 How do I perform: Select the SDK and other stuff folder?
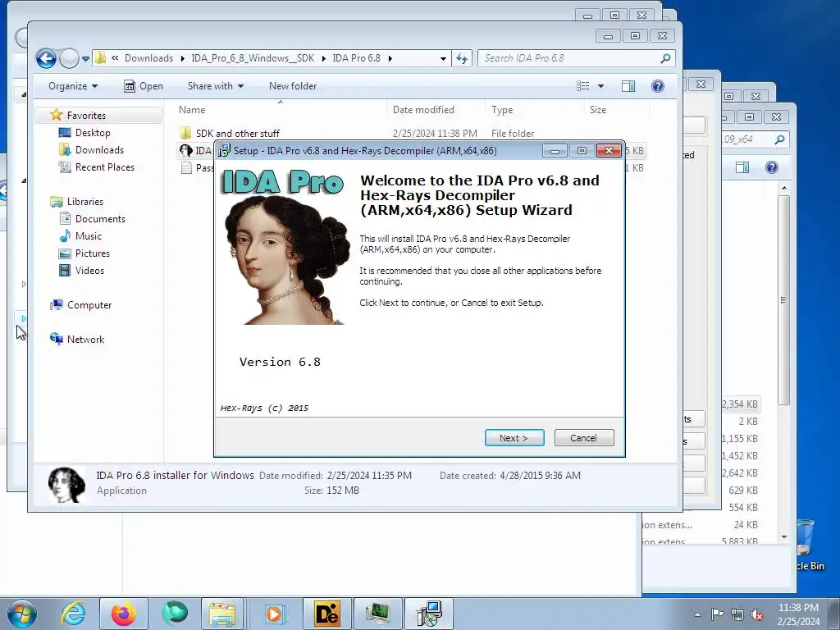237,133
